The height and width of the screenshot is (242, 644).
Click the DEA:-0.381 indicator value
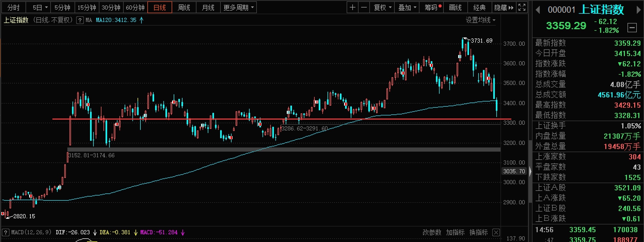point(115,232)
